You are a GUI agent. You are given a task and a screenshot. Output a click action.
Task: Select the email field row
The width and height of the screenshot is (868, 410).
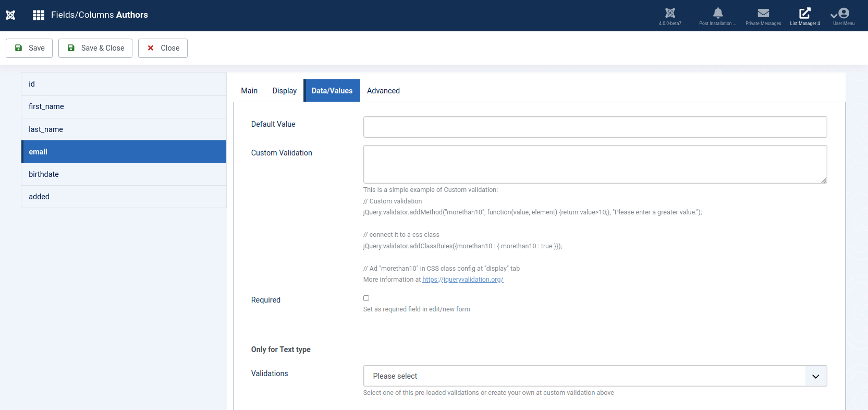(124, 152)
